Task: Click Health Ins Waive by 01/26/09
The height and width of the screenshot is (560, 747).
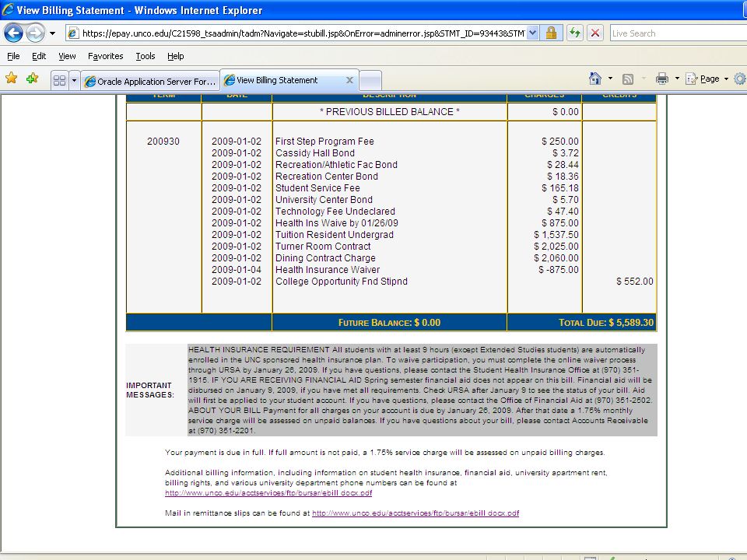Action: point(336,223)
